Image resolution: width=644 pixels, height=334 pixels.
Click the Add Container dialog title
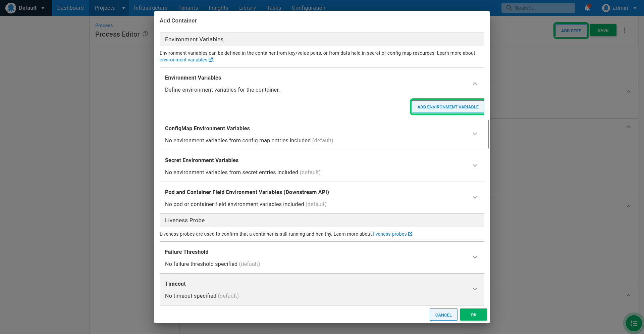(x=178, y=20)
